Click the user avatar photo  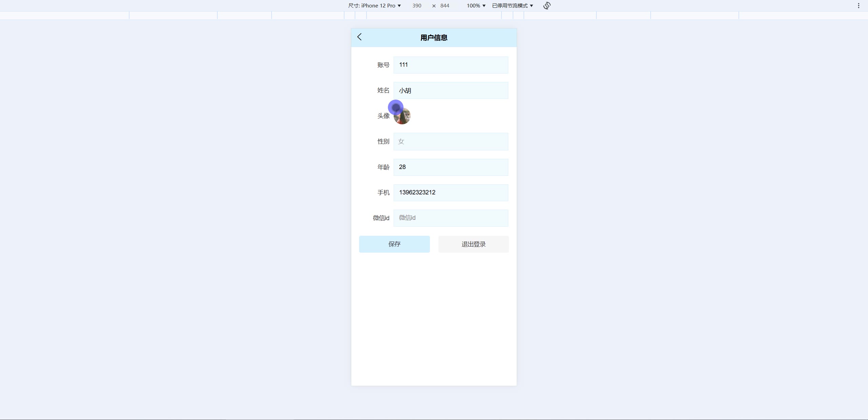pos(402,116)
